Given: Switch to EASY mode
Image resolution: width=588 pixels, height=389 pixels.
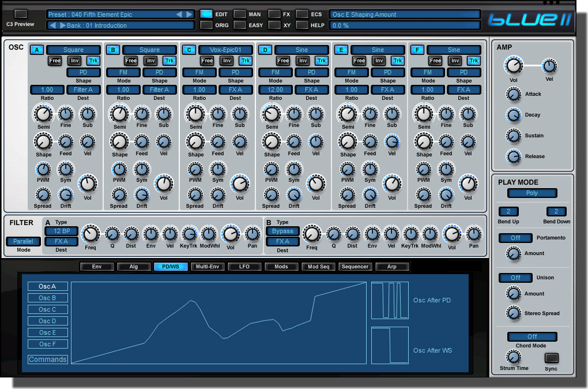Looking at the screenshot, I should tap(240, 25).
